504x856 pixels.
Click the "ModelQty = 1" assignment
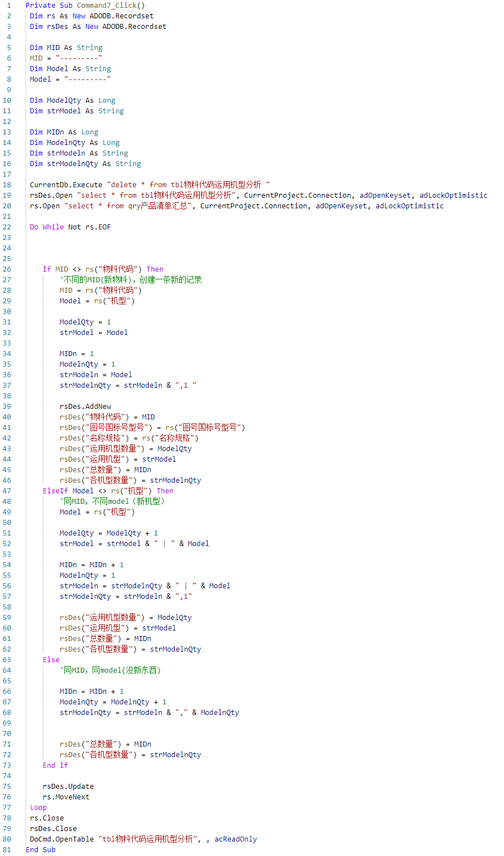[85, 322]
